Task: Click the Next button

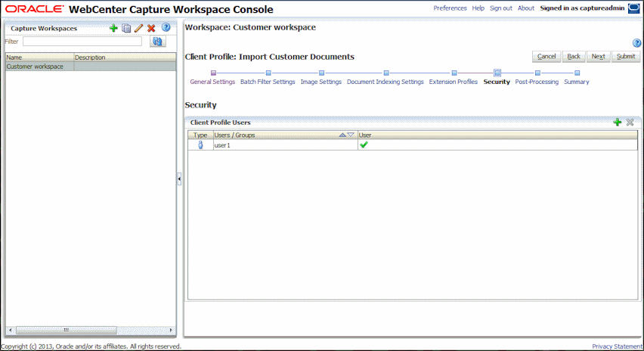Action: click(598, 56)
